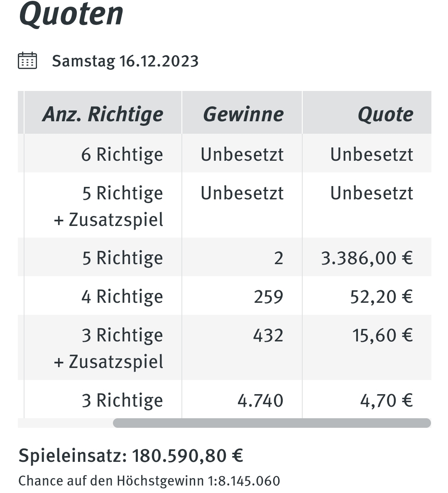The height and width of the screenshot is (493, 448).
Task: Click the Anz. Richtige column header
Action: tap(103, 114)
